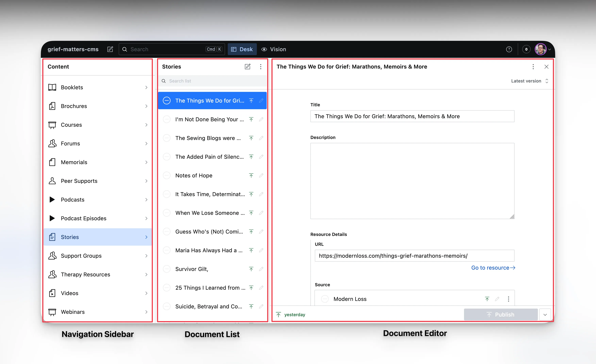Open the Latest version dropdown

point(529,81)
